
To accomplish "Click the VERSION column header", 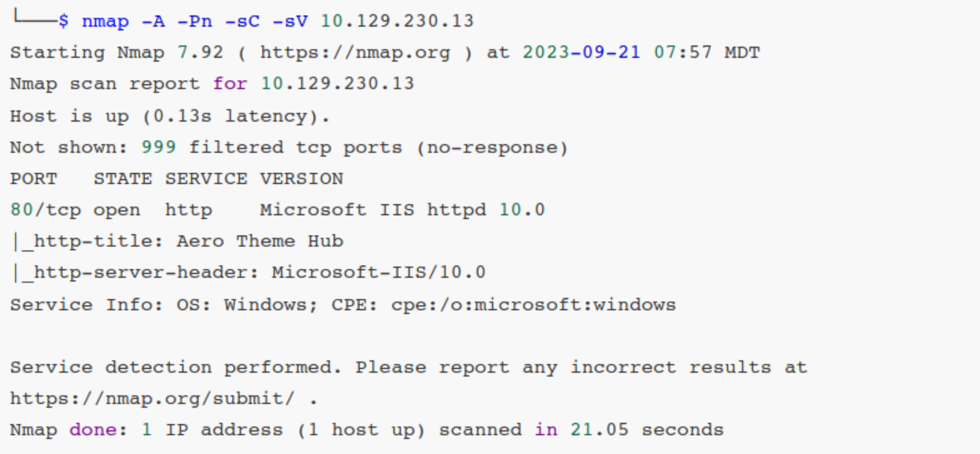I will click(301, 179).
